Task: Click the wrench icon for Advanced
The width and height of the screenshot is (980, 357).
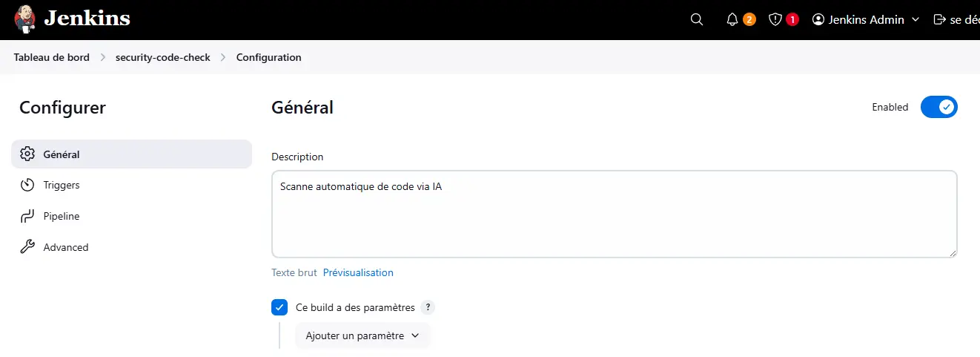Action: 27,247
